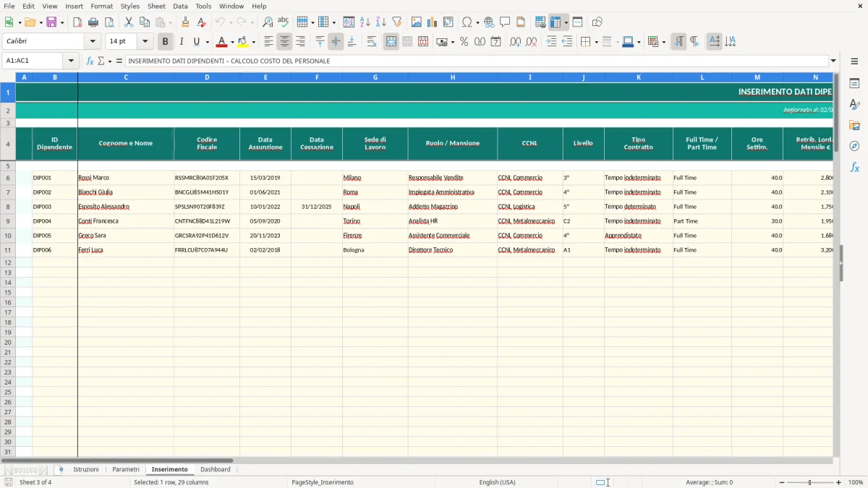
Task: Open the Data menu
Action: [x=180, y=6]
